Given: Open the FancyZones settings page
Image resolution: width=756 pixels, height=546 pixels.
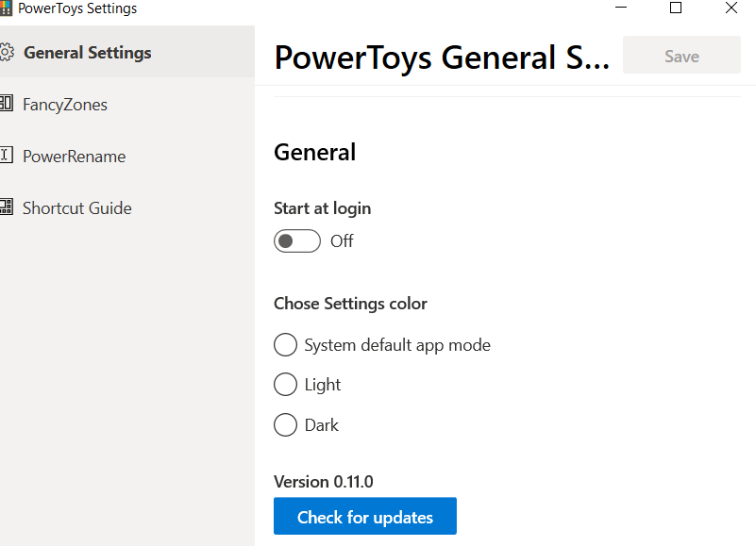Looking at the screenshot, I should tap(64, 105).
